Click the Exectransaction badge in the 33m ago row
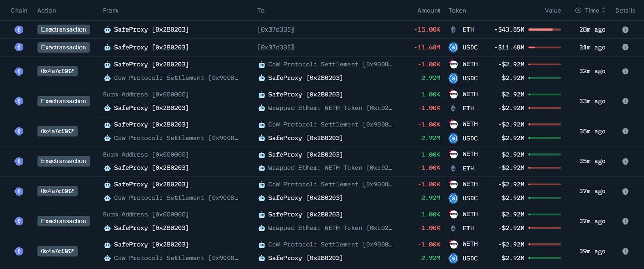This screenshot has height=269, width=644. click(x=63, y=101)
